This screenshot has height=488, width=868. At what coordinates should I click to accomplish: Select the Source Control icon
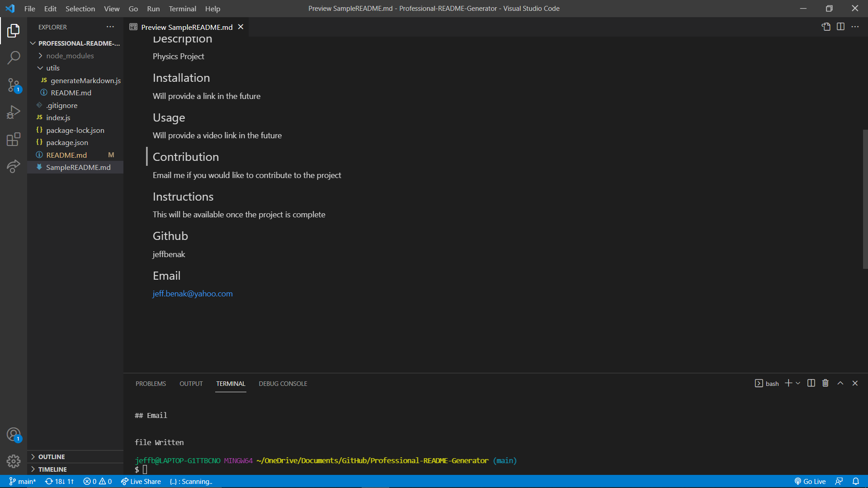coord(14,85)
